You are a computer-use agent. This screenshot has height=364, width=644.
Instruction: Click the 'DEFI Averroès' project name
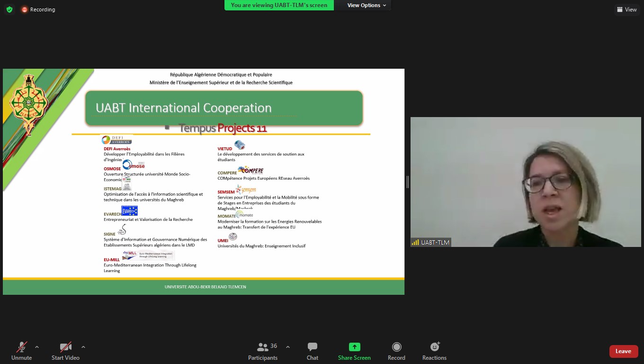pos(117,149)
